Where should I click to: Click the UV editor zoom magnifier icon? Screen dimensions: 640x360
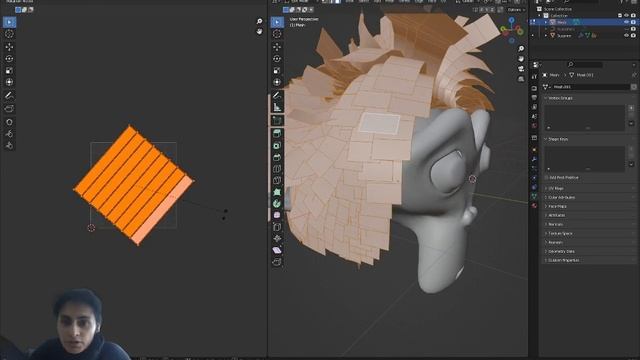(x=259, y=21)
